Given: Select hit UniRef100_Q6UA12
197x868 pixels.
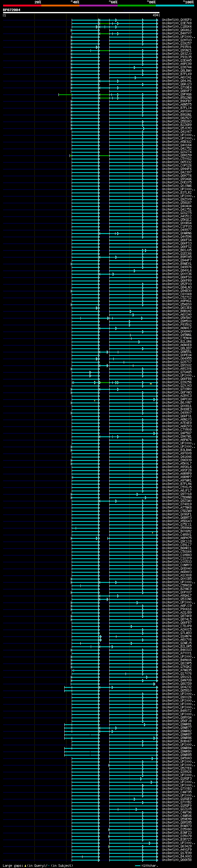Looking at the screenshot, I should [x=177, y=30].
